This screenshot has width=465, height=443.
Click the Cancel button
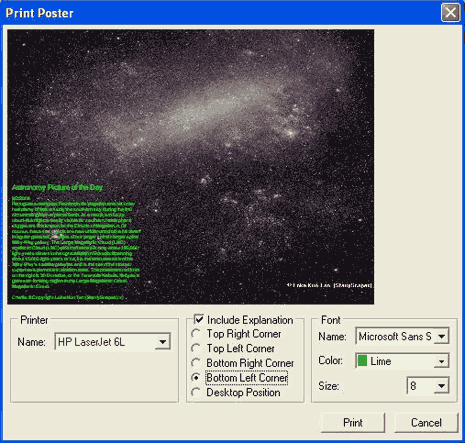point(426,423)
